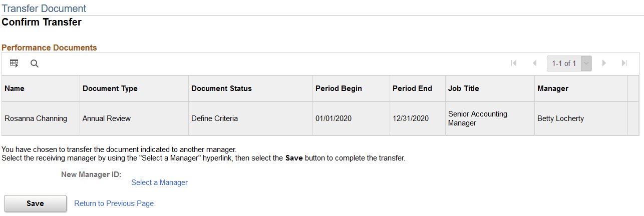Go to first row using first-page icon
The width and height of the screenshot is (644, 216).
point(513,63)
